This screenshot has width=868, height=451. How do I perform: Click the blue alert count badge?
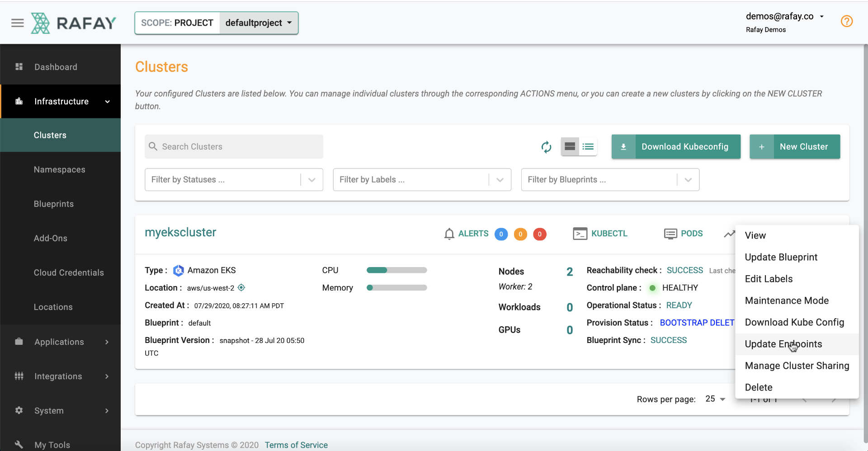click(501, 234)
